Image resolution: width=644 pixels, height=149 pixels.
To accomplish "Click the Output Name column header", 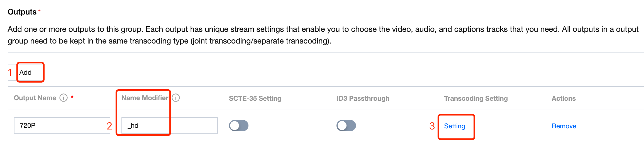I will pyautogui.click(x=35, y=98).
